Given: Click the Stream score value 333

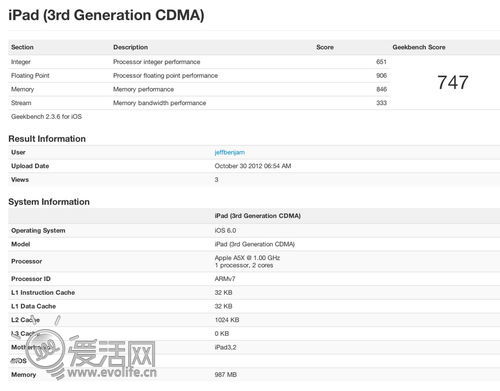Looking at the screenshot, I should [381, 103].
